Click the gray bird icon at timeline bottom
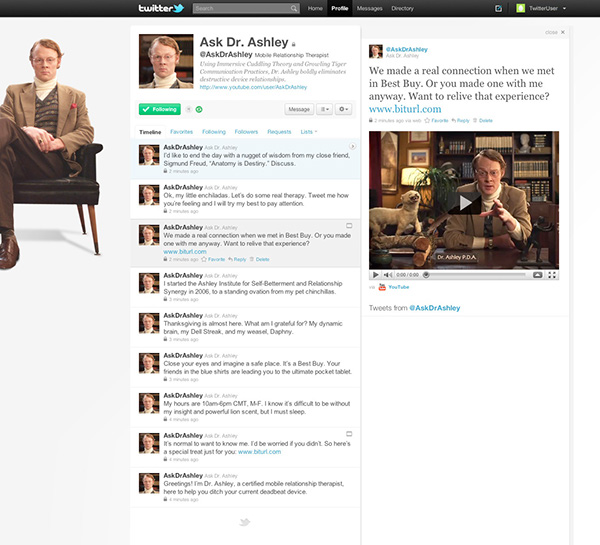This screenshot has width=600, height=545. coord(245,522)
